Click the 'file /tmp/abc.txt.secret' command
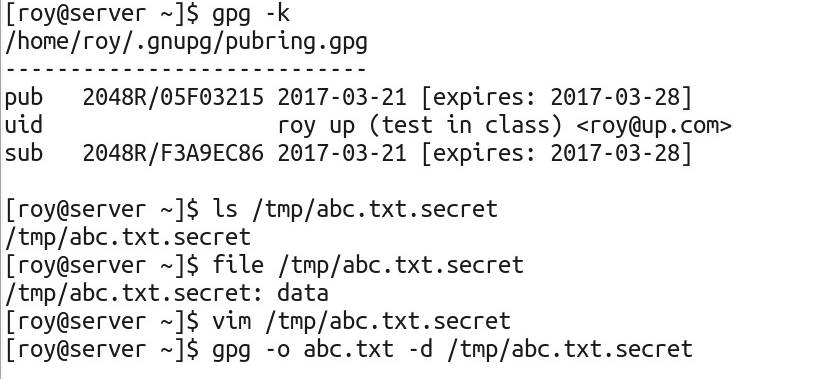This screenshot has width=816, height=379. click(368, 266)
